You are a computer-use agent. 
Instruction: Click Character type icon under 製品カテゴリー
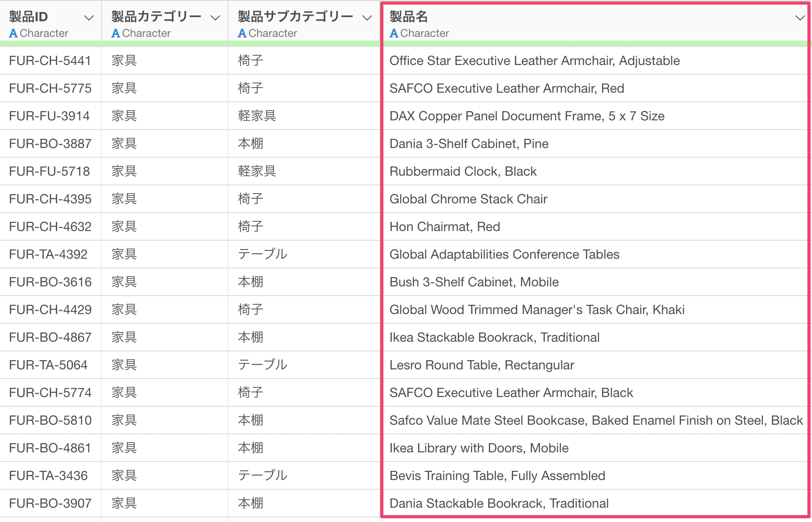click(x=116, y=34)
